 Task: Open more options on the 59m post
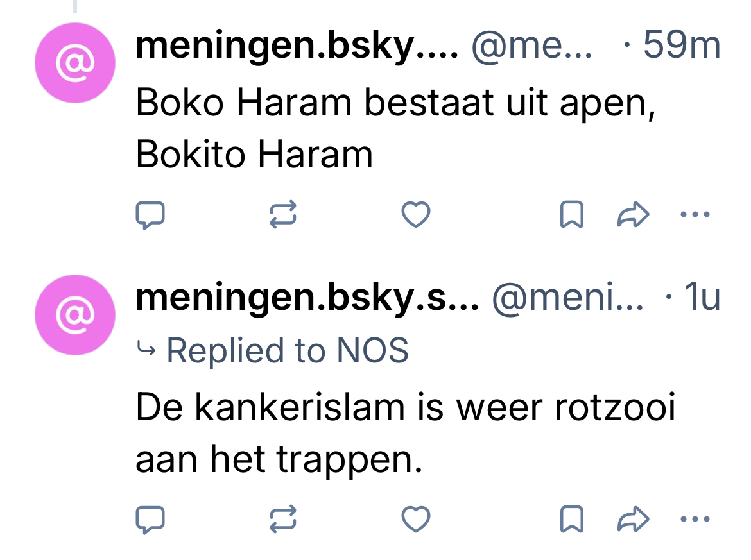point(695,216)
